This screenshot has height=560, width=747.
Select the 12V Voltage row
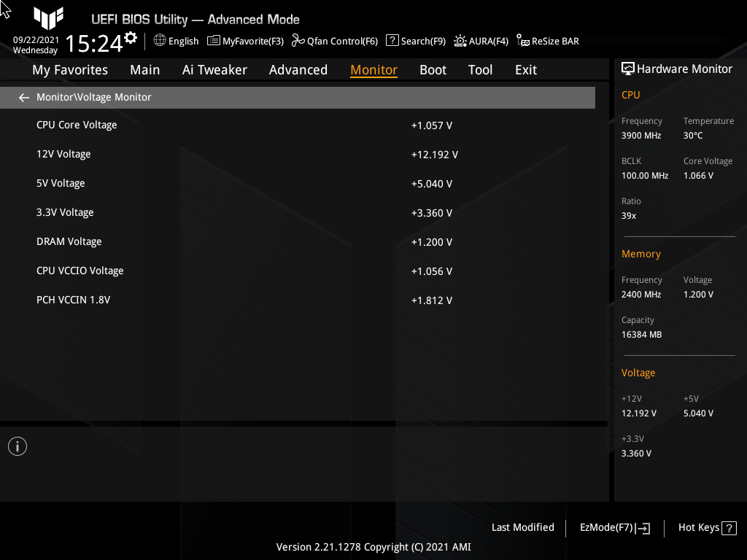pos(298,155)
